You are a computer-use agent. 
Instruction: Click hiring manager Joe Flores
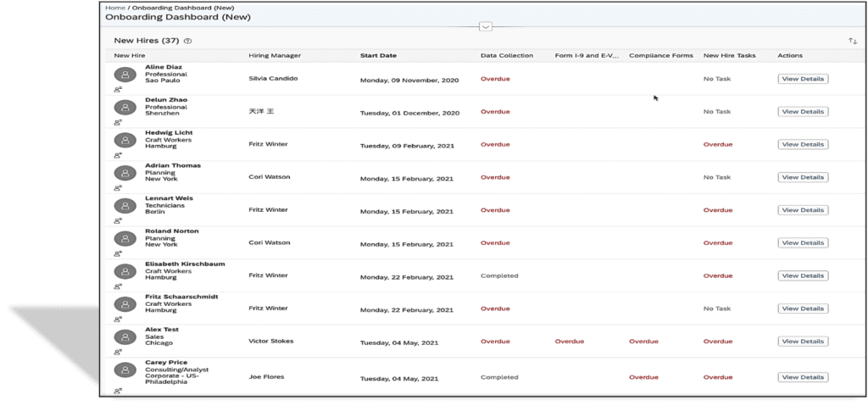[x=265, y=377]
